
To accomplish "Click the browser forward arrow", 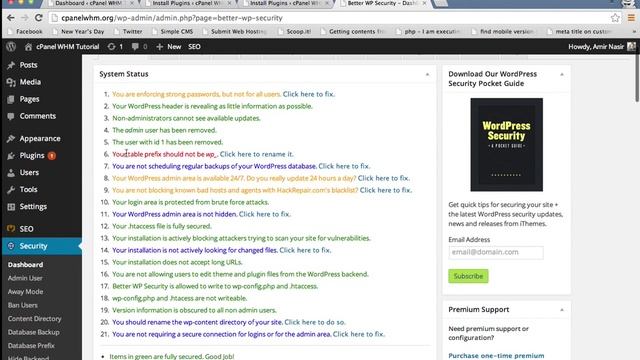I will [x=24, y=18].
